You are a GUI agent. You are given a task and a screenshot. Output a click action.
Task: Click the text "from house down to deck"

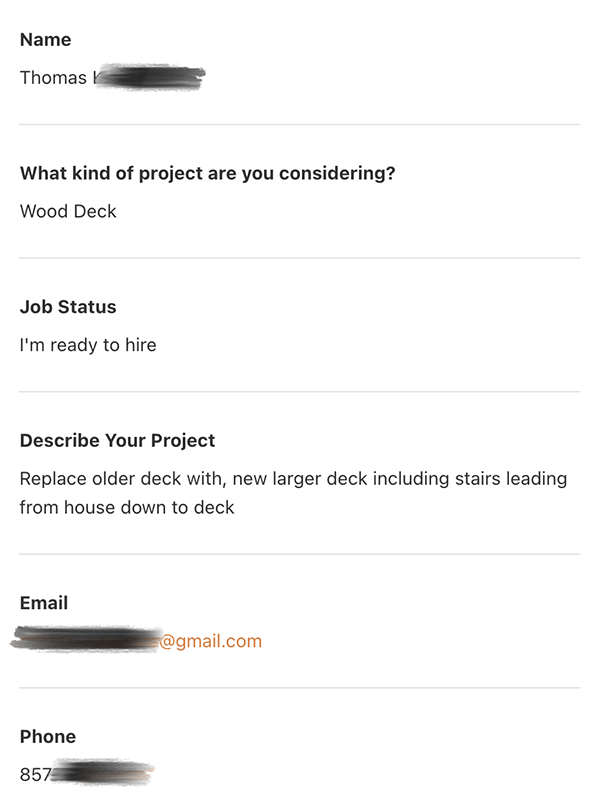pyautogui.click(x=127, y=507)
